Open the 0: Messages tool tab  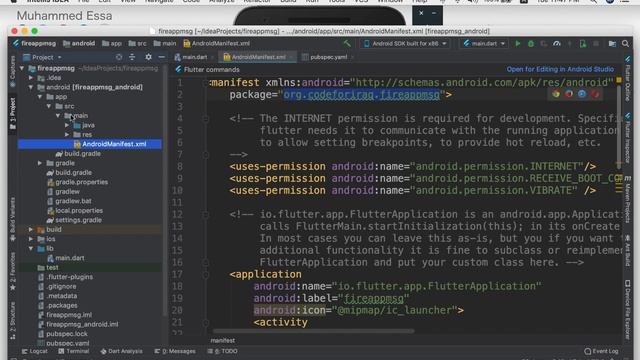click(x=175, y=351)
